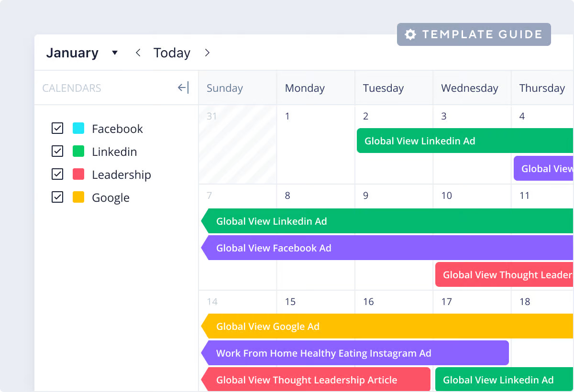This screenshot has width=574, height=392.
Task: Expand the month selector caret
Action: pos(115,53)
